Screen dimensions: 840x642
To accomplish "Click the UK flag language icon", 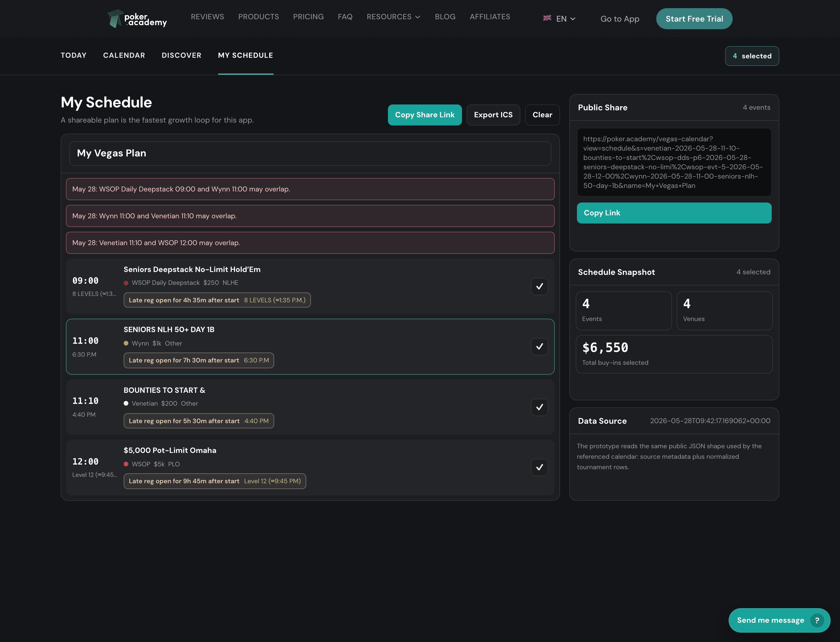I will [x=547, y=18].
